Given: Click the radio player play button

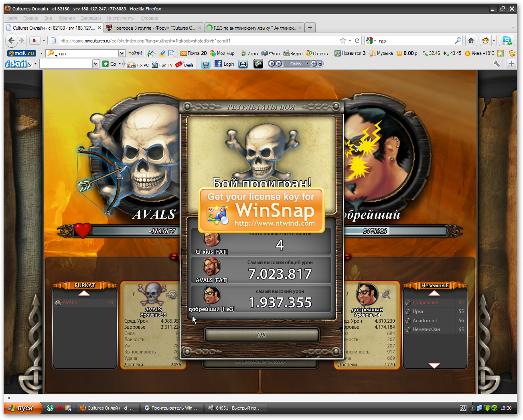Looking at the screenshot, I should (x=278, y=64).
